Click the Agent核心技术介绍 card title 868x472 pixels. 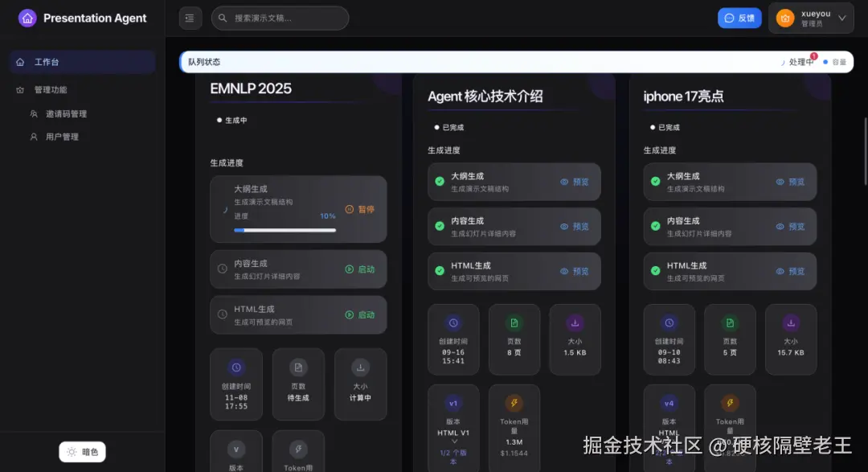485,96
